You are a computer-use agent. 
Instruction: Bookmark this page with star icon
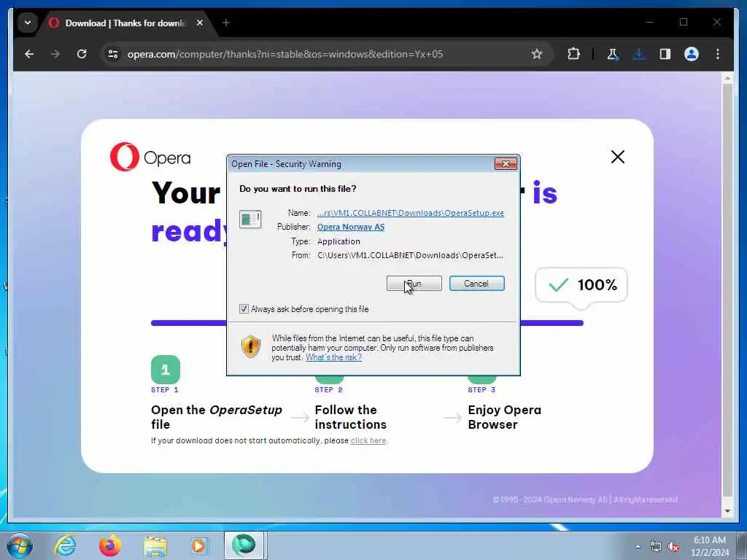537,54
